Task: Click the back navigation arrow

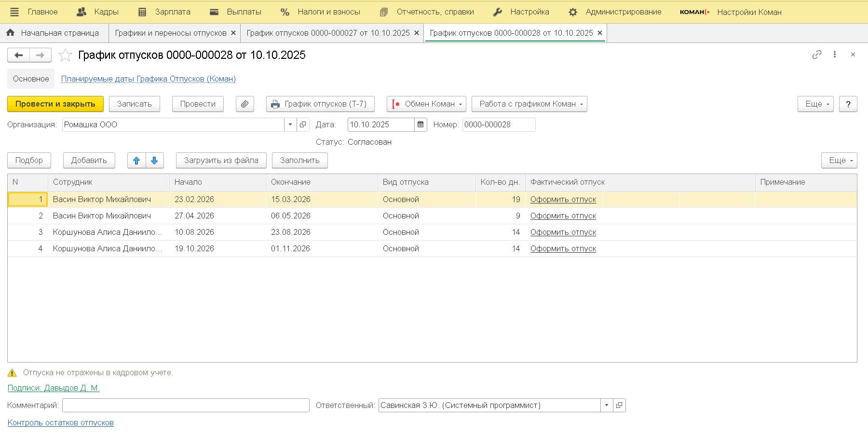Action: 19,55
